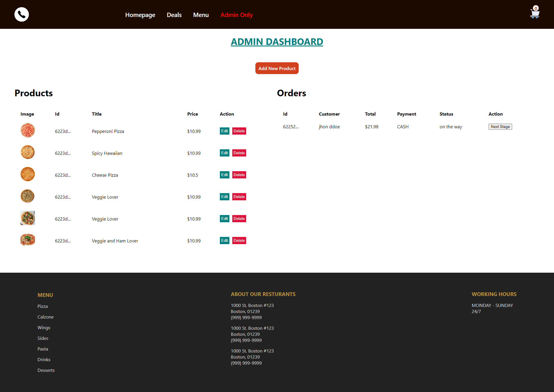Click the Veggie and Ham Lover product image
554x392 pixels.
pyautogui.click(x=27, y=240)
